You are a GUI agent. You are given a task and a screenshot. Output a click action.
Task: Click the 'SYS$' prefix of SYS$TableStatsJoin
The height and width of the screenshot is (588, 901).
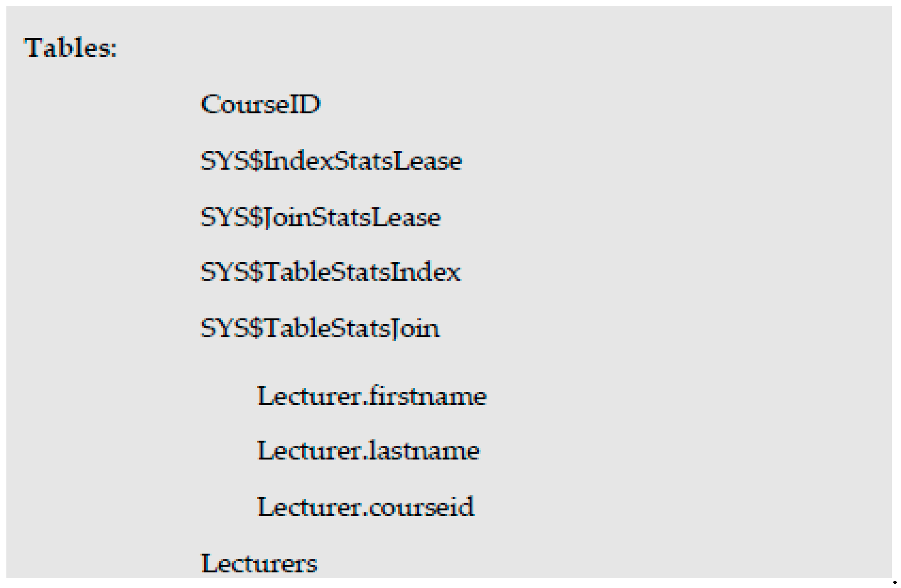[232, 328]
